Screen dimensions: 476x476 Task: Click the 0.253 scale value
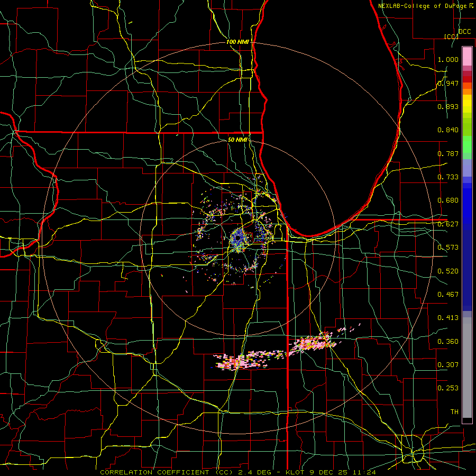tap(448, 388)
